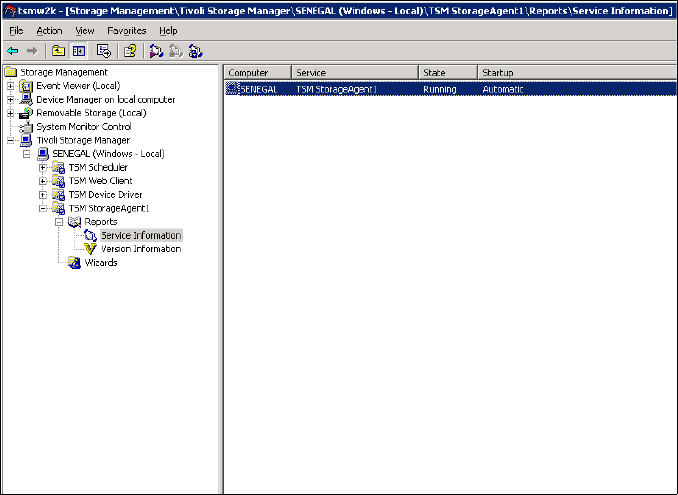Collapse the Reports node

(x=58, y=222)
